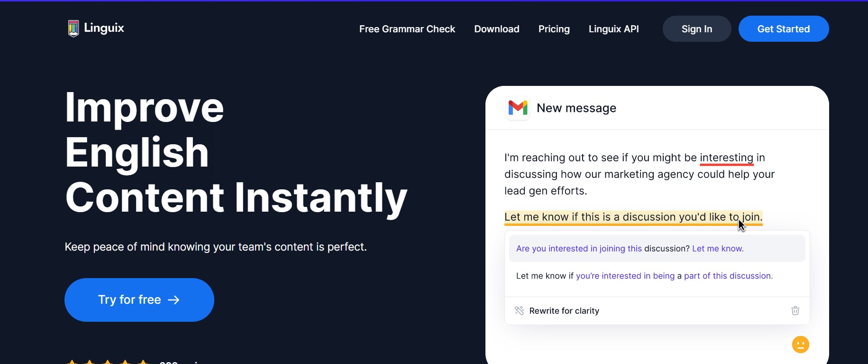Open Free Grammar Check page

(407, 29)
